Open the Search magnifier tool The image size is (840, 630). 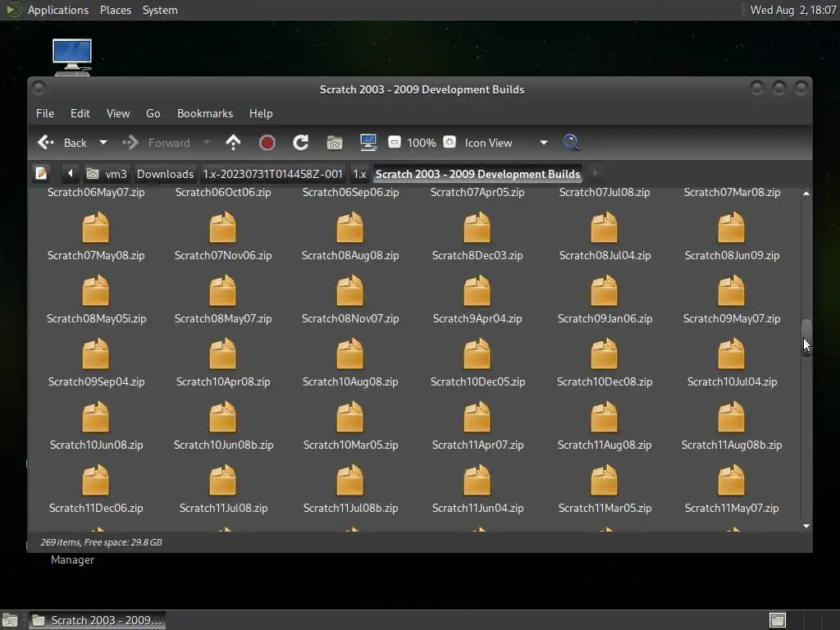pos(572,143)
